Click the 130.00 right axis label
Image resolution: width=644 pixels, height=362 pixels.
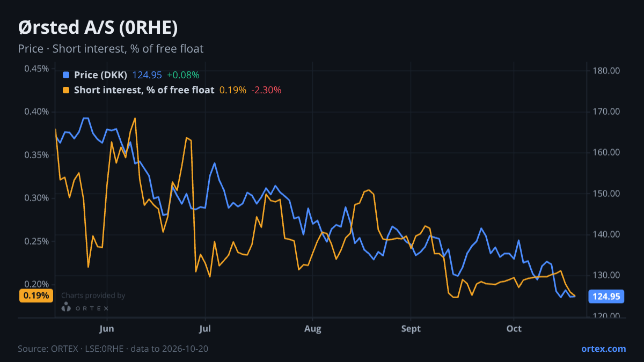click(x=607, y=275)
